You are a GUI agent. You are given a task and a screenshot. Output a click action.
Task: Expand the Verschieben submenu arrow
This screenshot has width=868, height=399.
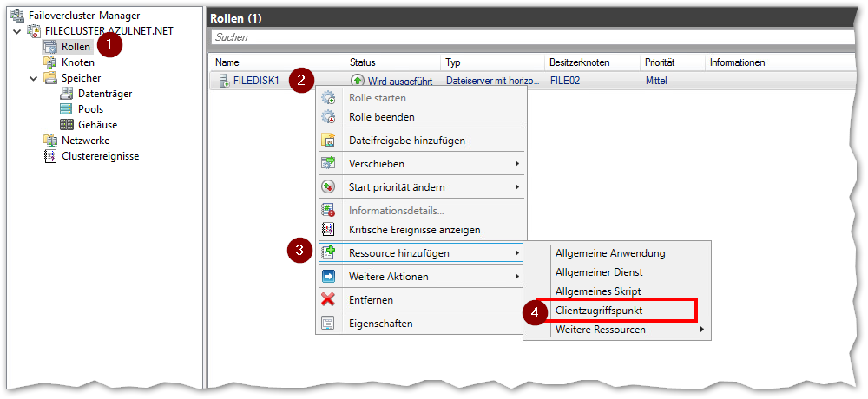tap(517, 164)
